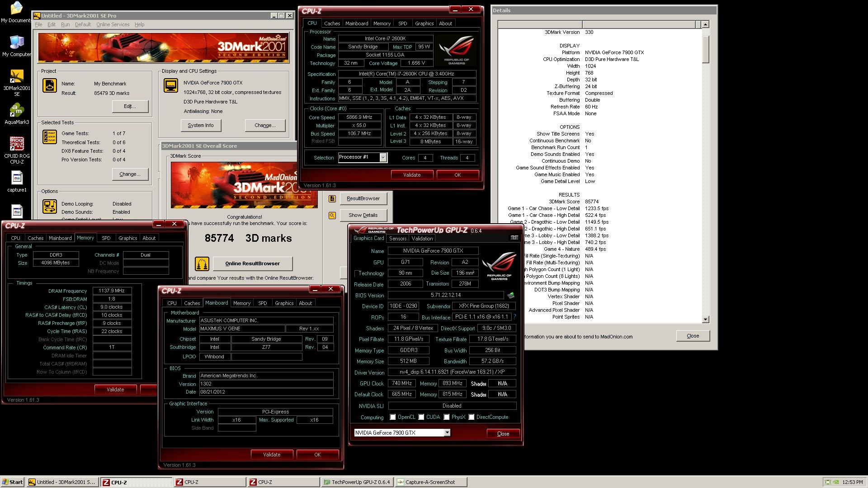868x488 pixels.
Task: Click the Details window scroll up arrow
Action: coord(705,24)
